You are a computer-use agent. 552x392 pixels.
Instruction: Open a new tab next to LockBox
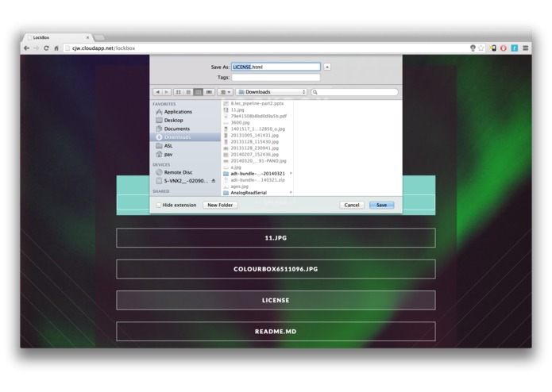point(99,37)
